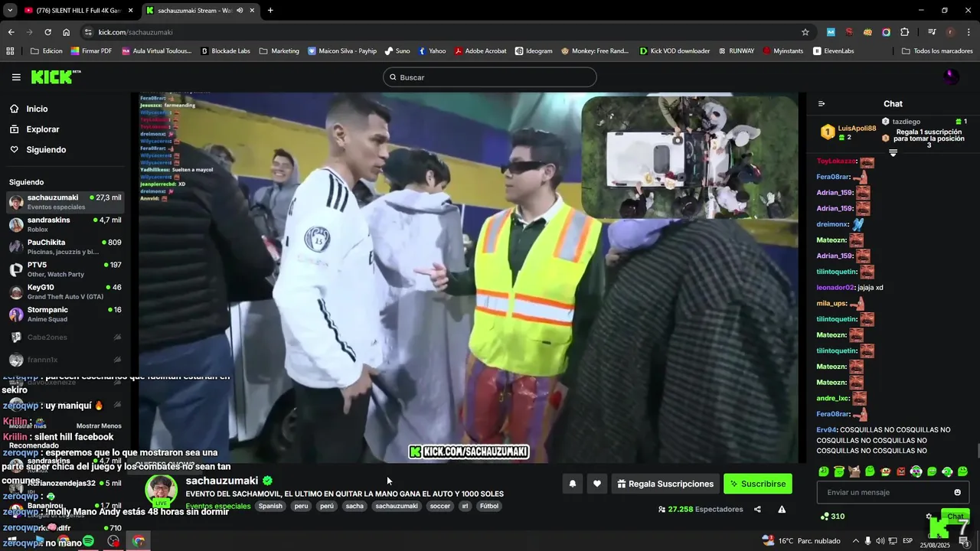Screen dimensions: 980x551
Task: Click tazdiego leaderboard entry
Action: pos(924,122)
